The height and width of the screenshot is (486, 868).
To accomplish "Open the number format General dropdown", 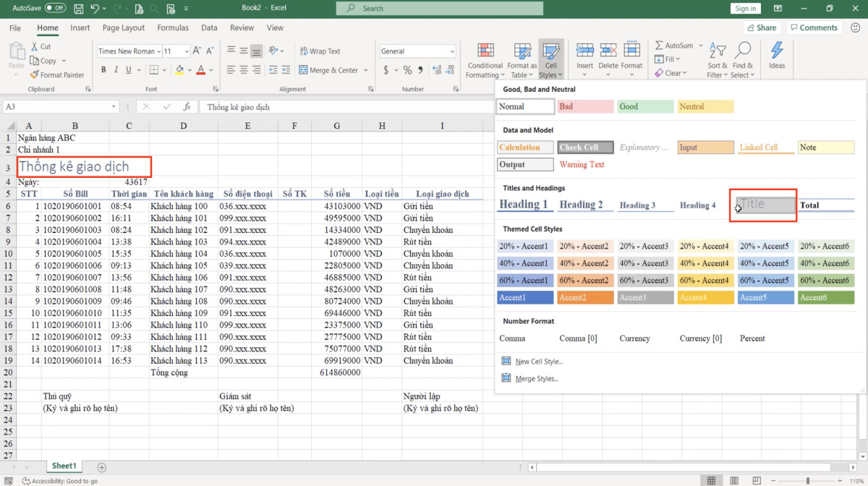I will pos(452,51).
